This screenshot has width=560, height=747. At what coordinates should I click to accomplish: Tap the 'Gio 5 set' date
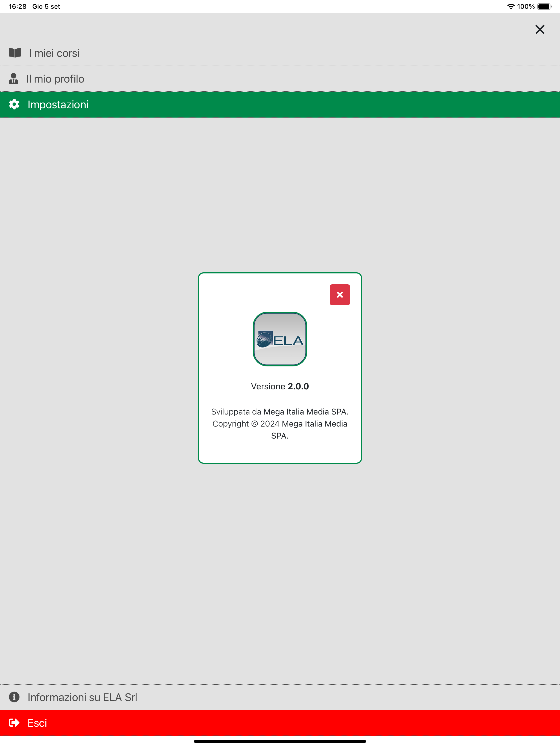pyautogui.click(x=46, y=6)
